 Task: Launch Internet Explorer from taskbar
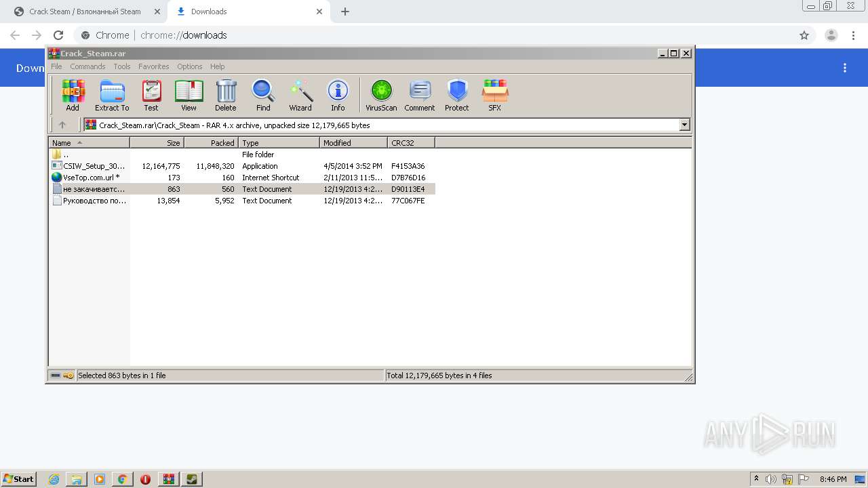[x=54, y=479]
